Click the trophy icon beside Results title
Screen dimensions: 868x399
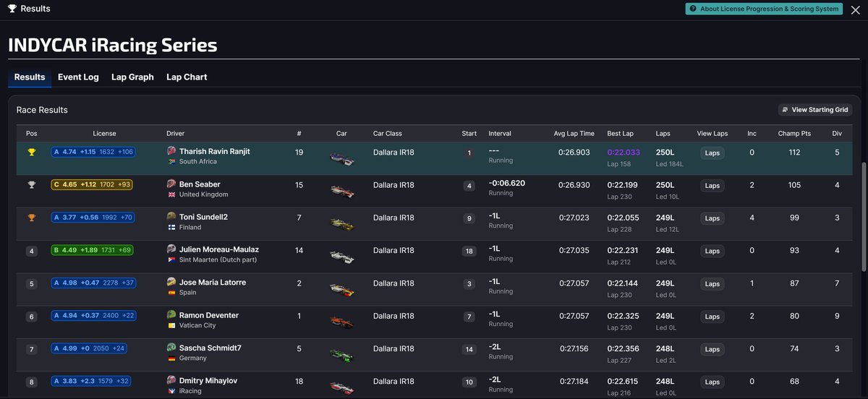pyautogui.click(x=12, y=9)
